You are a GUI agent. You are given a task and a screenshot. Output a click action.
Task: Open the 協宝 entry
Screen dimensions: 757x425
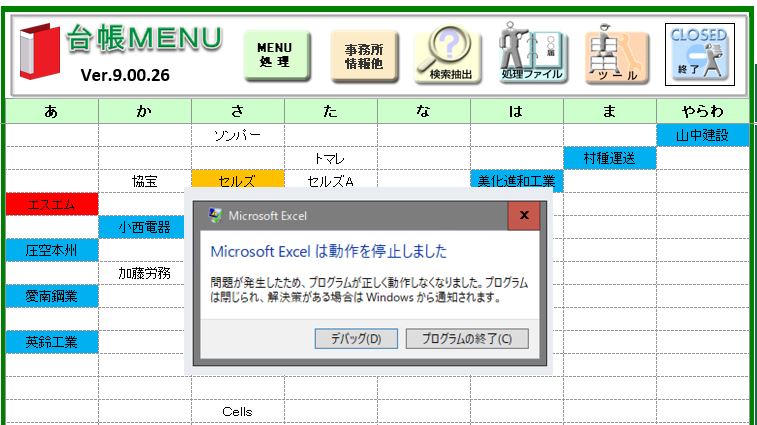(145, 181)
